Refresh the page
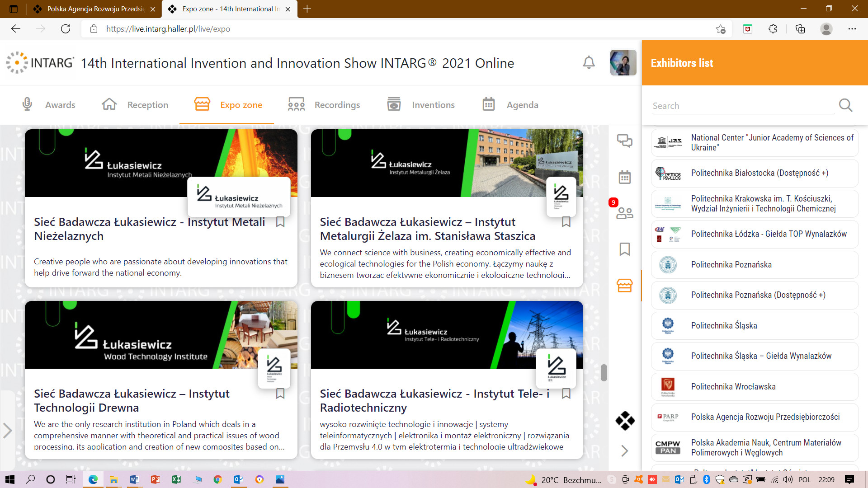This screenshot has height=488, width=868. pos(66,29)
